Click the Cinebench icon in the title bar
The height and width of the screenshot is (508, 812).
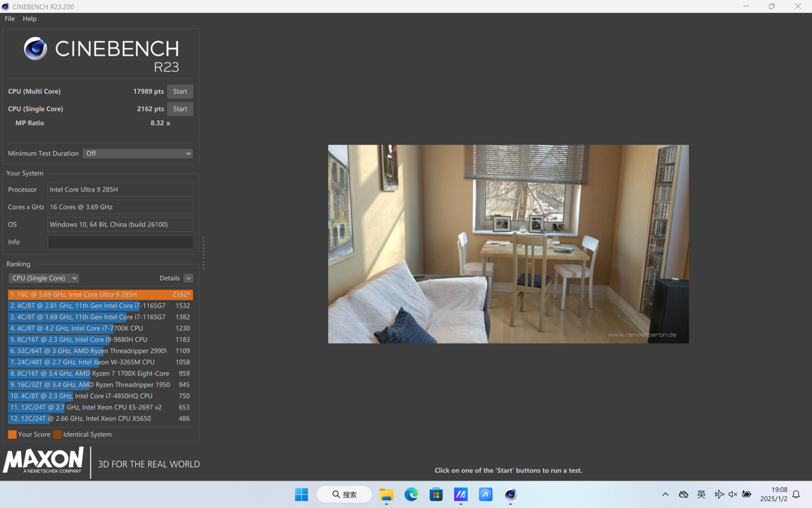pyautogui.click(x=6, y=6)
